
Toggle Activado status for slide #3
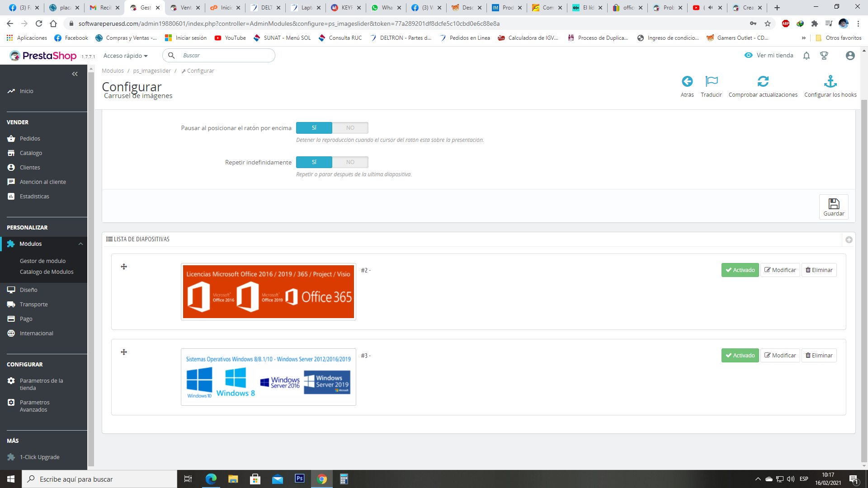tap(740, 356)
